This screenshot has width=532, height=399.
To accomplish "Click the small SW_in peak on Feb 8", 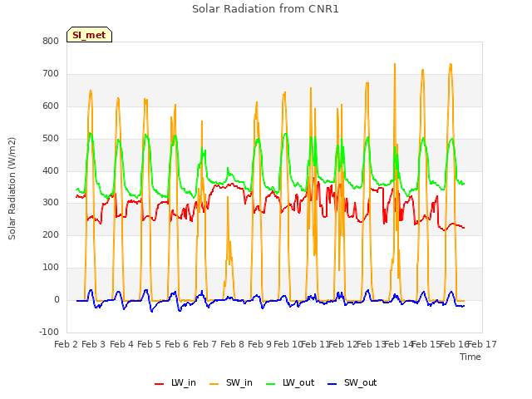I will [228, 197].
